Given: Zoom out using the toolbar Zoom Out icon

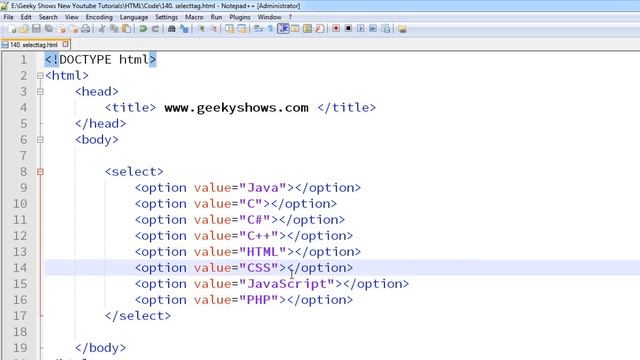Looking at the screenshot, I should coord(213,29).
